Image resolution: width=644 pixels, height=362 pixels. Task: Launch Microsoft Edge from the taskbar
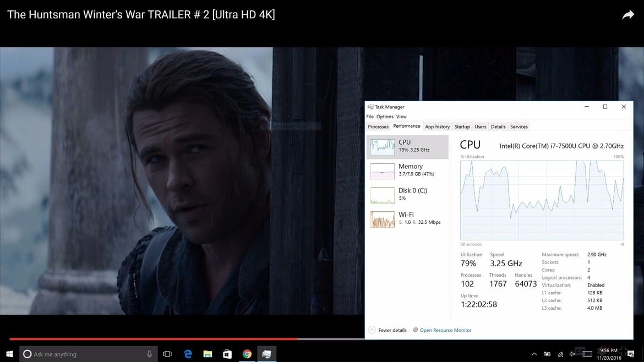pyautogui.click(x=188, y=354)
